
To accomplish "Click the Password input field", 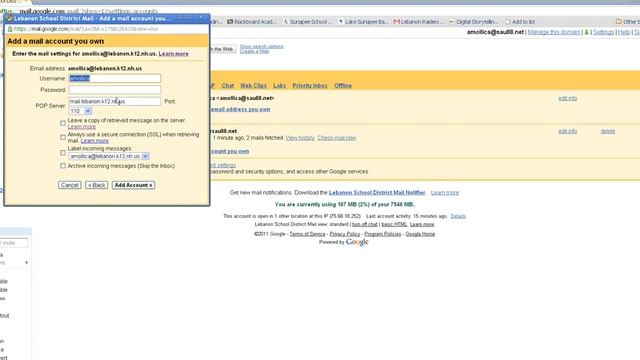I will (x=114, y=90).
